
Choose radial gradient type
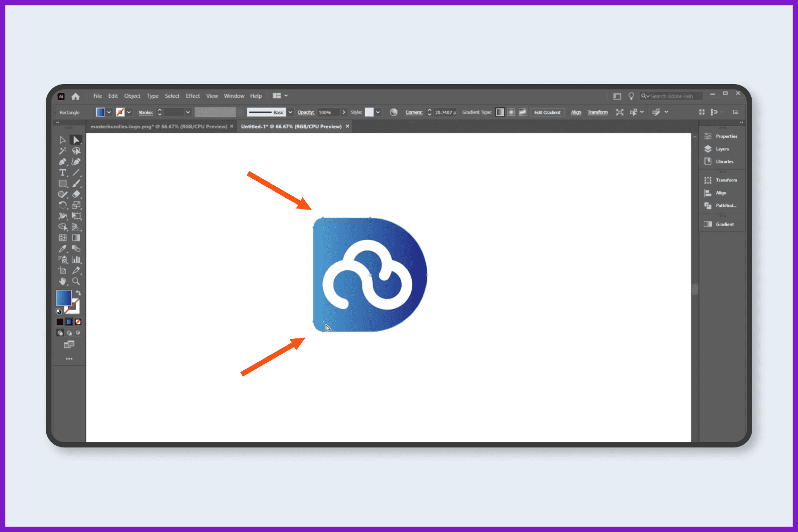(511, 112)
